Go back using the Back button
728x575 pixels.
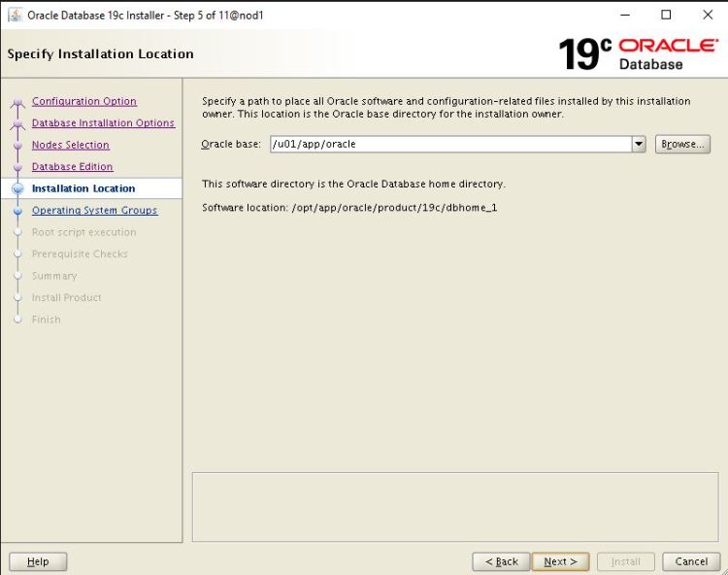pos(501,561)
